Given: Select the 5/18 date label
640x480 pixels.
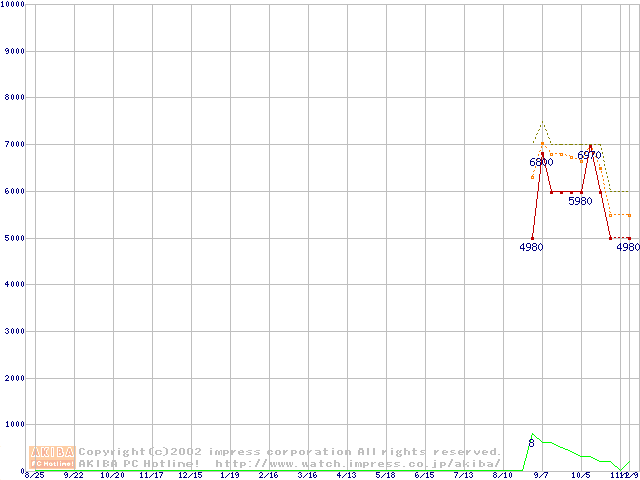Looking at the screenshot, I should pyautogui.click(x=385, y=476).
